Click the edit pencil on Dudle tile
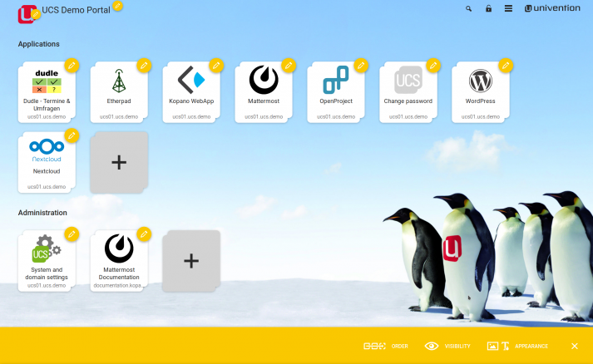593x364 pixels. click(x=72, y=66)
